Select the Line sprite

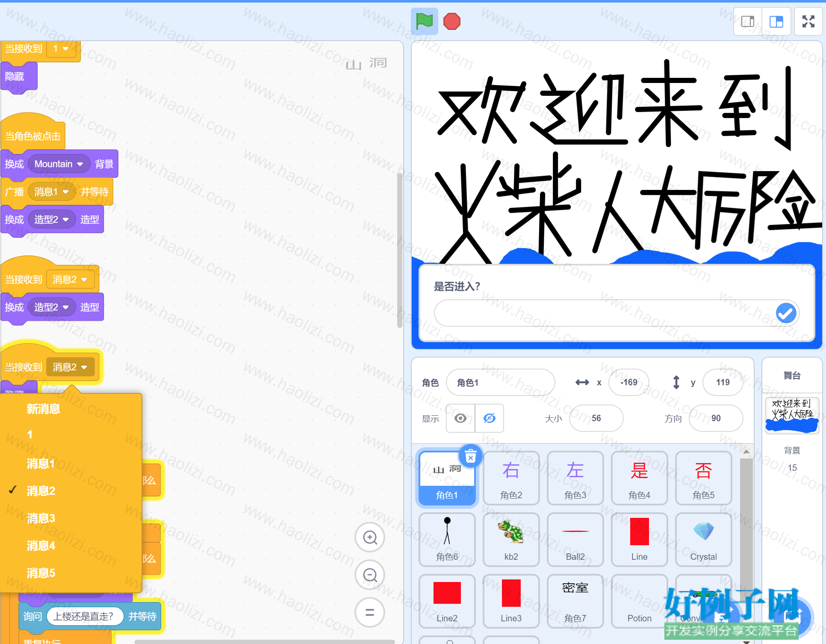(640, 540)
